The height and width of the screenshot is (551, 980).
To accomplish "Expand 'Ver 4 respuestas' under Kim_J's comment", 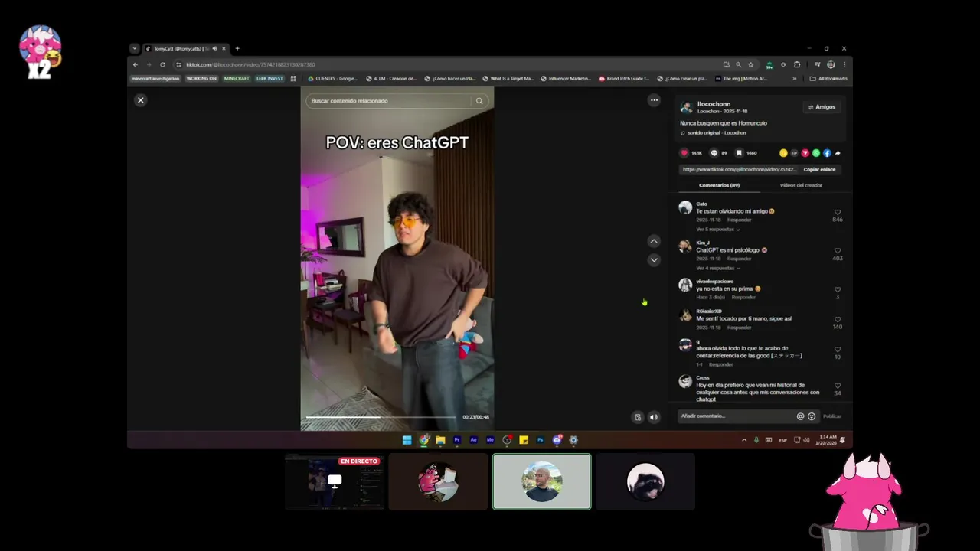I will point(717,269).
